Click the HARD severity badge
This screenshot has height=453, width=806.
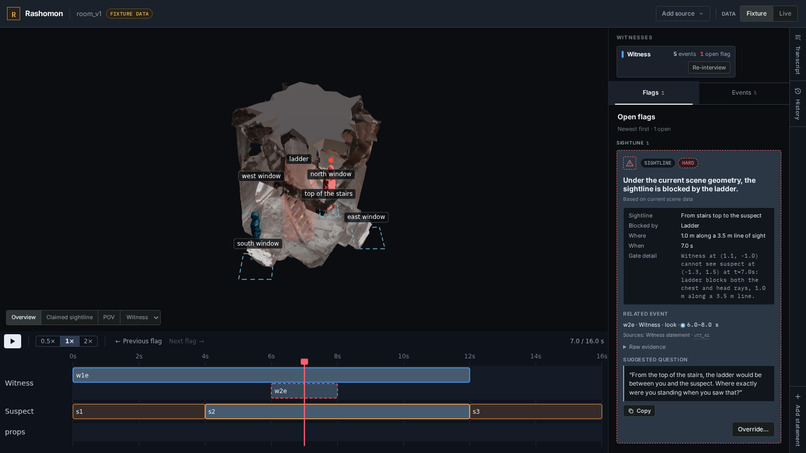[x=688, y=163]
